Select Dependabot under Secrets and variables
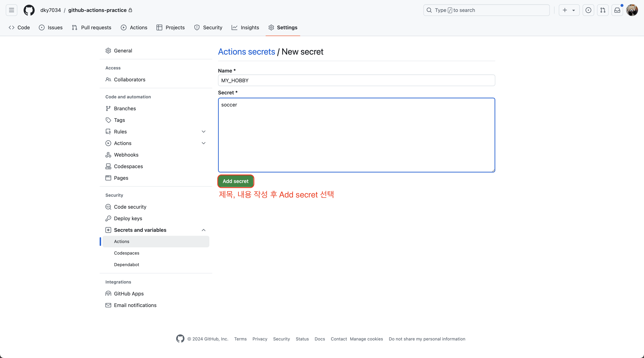 [127, 265]
